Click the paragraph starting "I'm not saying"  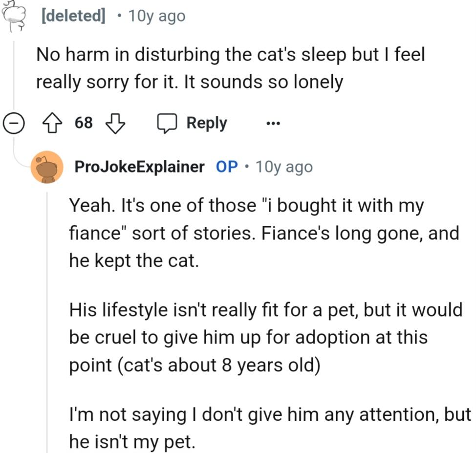coord(269,428)
